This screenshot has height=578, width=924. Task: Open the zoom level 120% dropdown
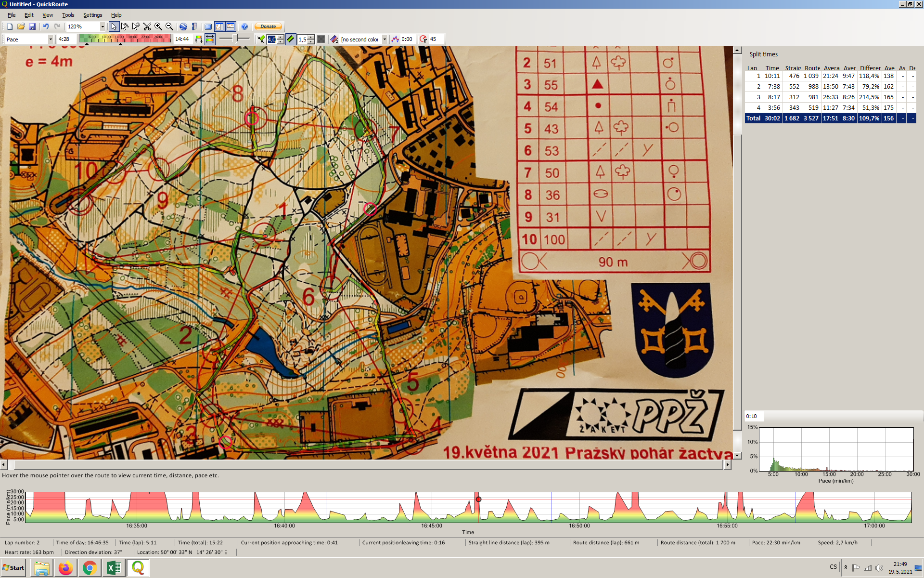pyautogui.click(x=103, y=26)
